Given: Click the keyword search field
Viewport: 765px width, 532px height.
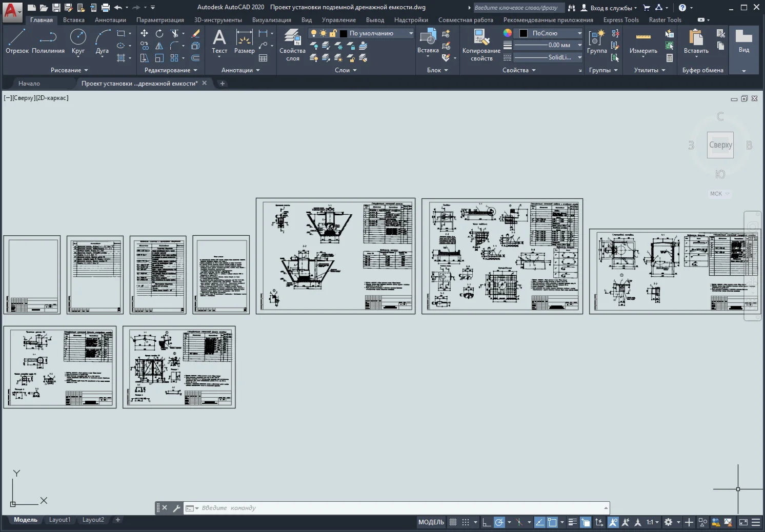Looking at the screenshot, I should (x=518, y=8).
